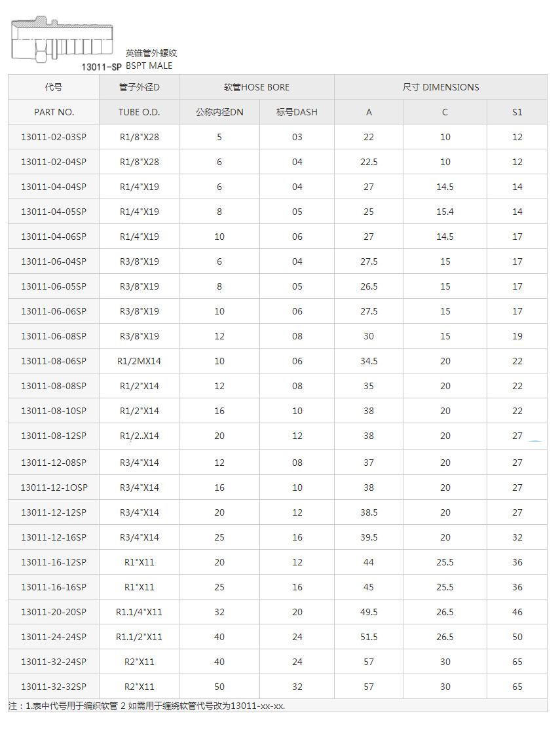This screenshot has height=743, width=560.
Task: Click the footnote about 13011-xx-xx
Action: 147,706
